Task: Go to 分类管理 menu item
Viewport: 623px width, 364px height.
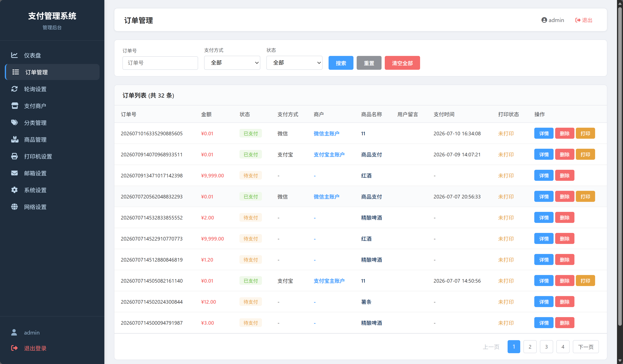Action: coord(52,122)
